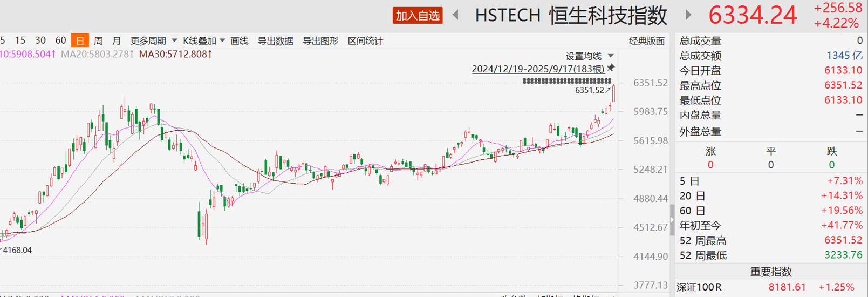Click the 跌 decliners count
868x297 pixels.
click(x=831, y=165)
